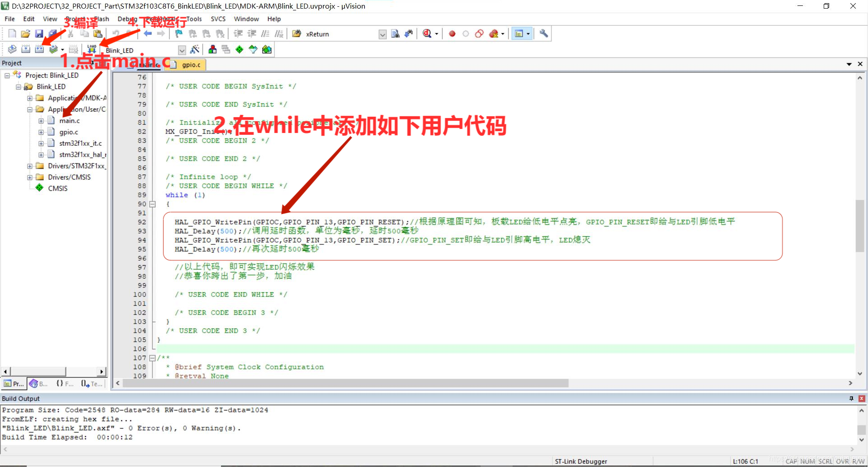Open the Edit menu

[29, 19]
